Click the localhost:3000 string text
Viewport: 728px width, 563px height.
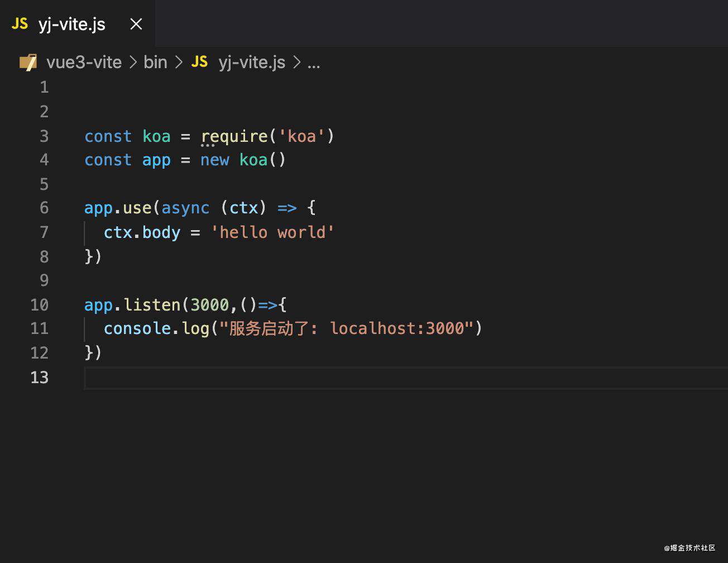pos(397,328)
